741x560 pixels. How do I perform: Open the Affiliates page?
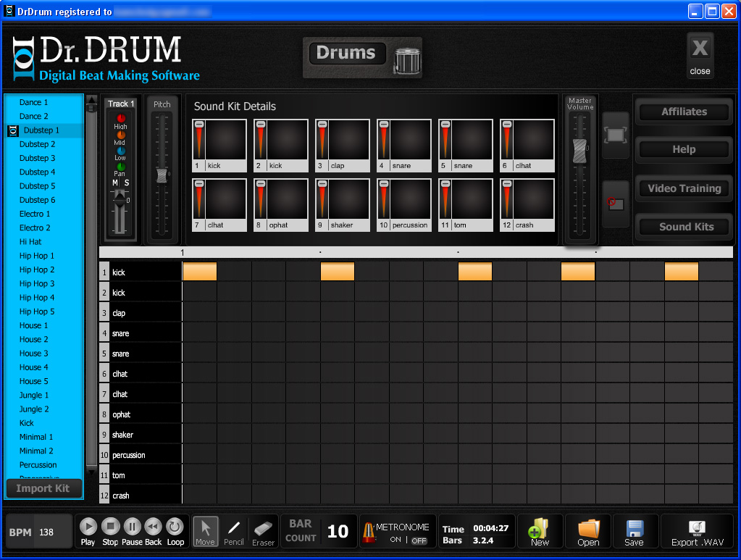coord(684,112)
